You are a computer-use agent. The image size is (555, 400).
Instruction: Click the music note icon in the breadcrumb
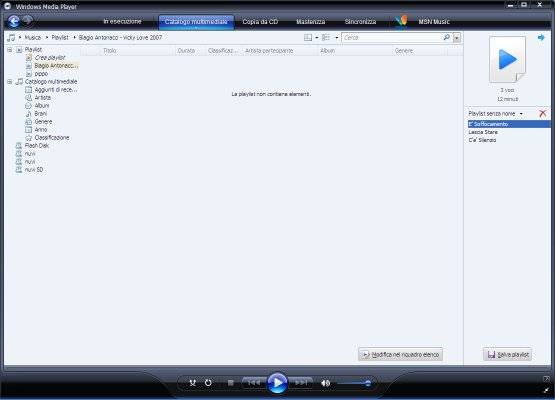11,38
